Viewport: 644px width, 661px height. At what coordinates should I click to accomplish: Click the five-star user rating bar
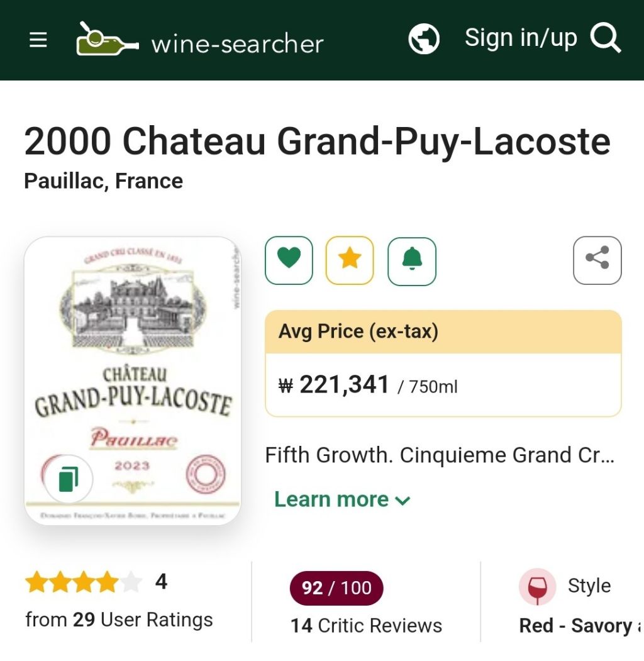coord(84,582)
